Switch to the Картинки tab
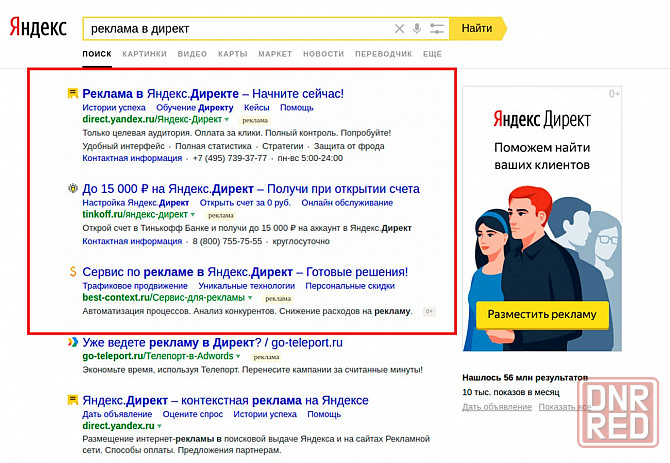 pos(145,53)
